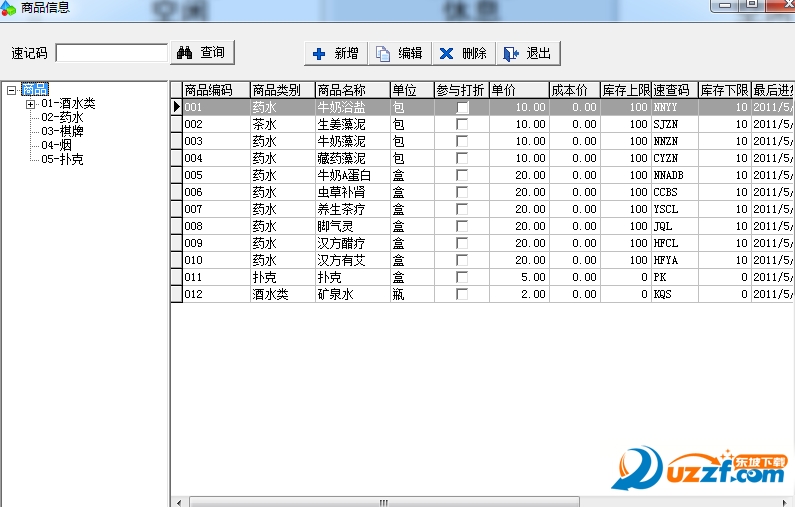Toggle discount checkbox for 牛奶A蛋白 row
795x507 pixels.
(462, 175)
